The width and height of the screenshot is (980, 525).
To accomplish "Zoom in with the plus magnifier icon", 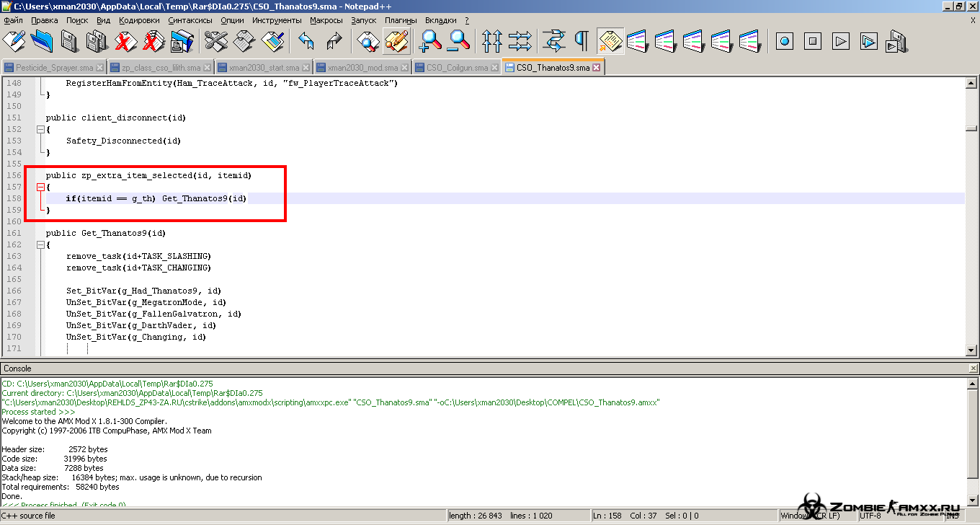I will point(431,40).
